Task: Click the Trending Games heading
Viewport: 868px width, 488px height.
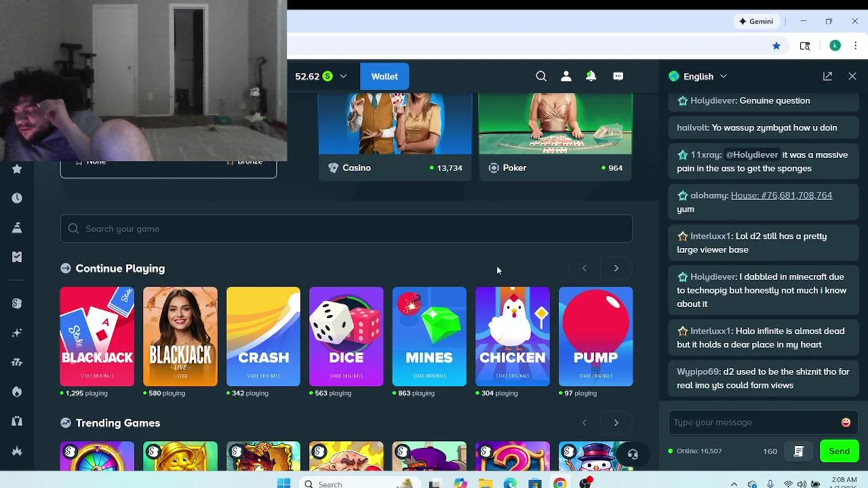Action: pos(118,423)
